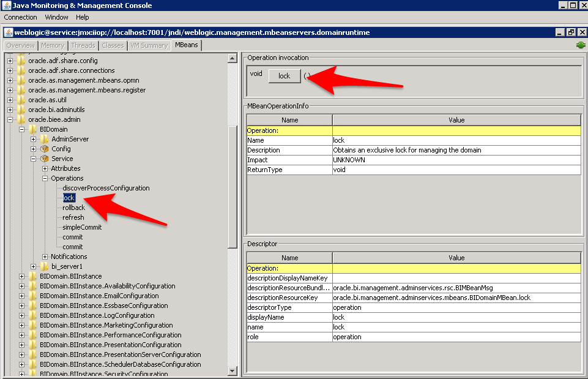The height and width of the screenshot is (379, 588).
Task: Switch to the Overview tab
Action: pos(21,45)
